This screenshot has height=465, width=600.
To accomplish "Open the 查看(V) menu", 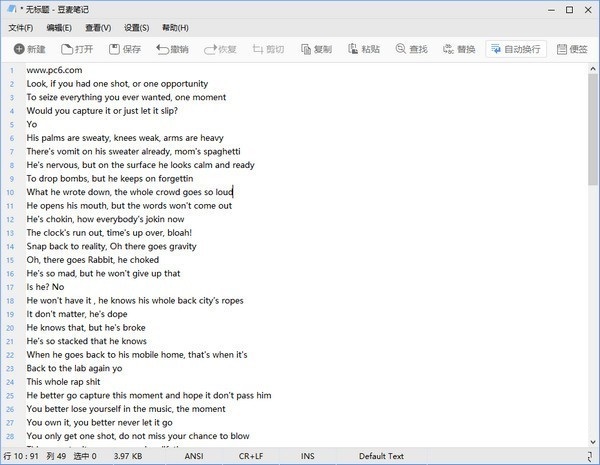I will pos(98,28).
